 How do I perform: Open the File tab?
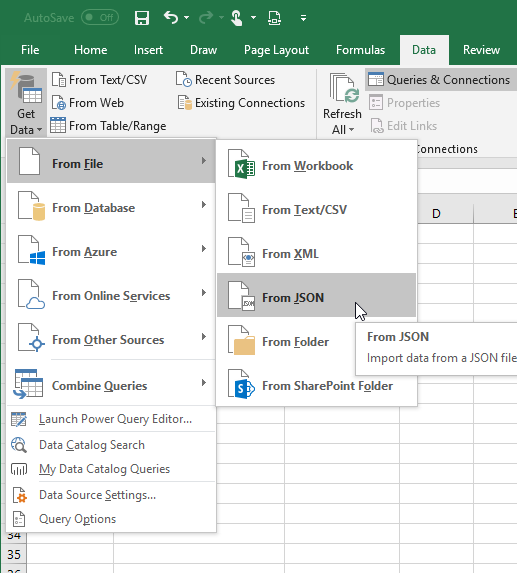(30, 50)
